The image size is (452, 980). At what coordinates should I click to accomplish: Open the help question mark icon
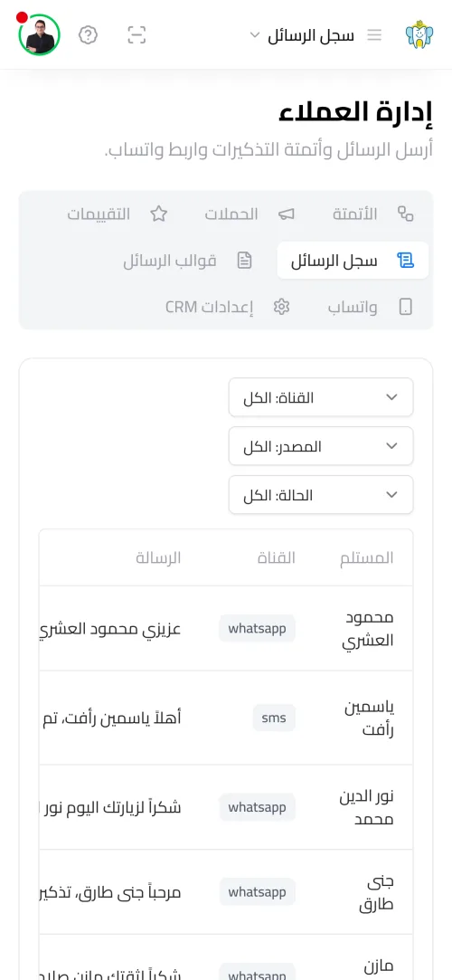88,35
